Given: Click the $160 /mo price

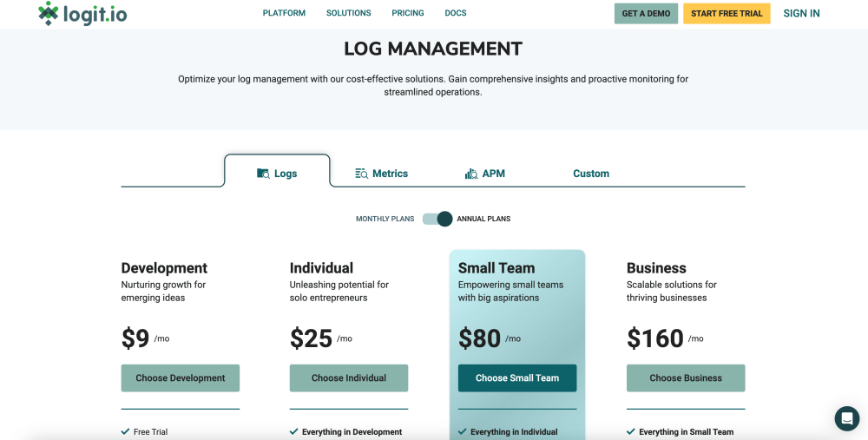Looking at the screenshot, I should click(x=665, y=338).
